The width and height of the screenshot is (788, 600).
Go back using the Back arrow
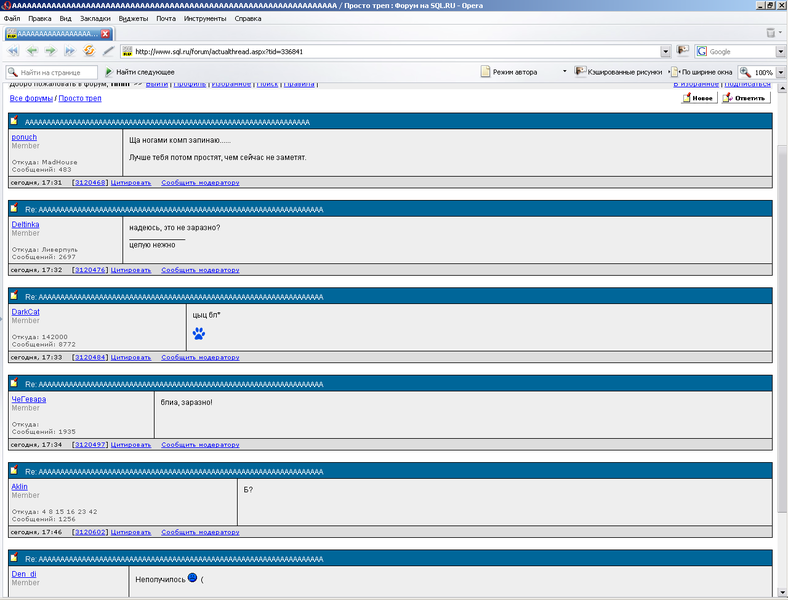point(32,51)
